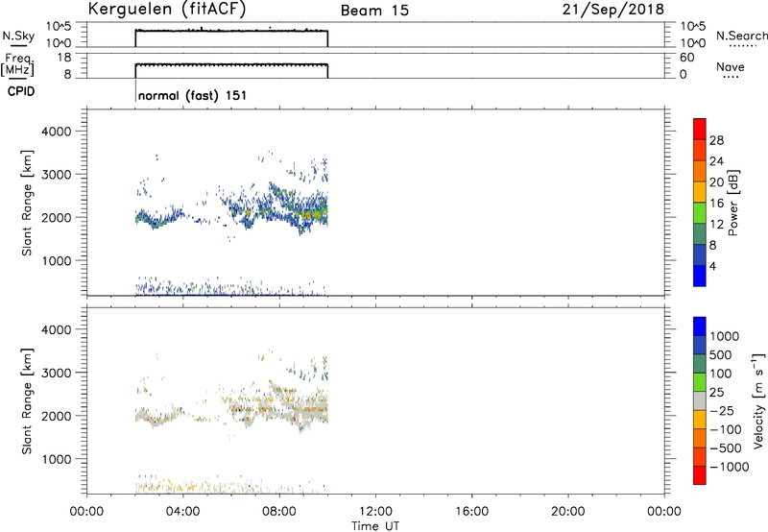Click the 'Velocity [m s-1]' color bar label

pyautogui.click(x=758, y=401)
